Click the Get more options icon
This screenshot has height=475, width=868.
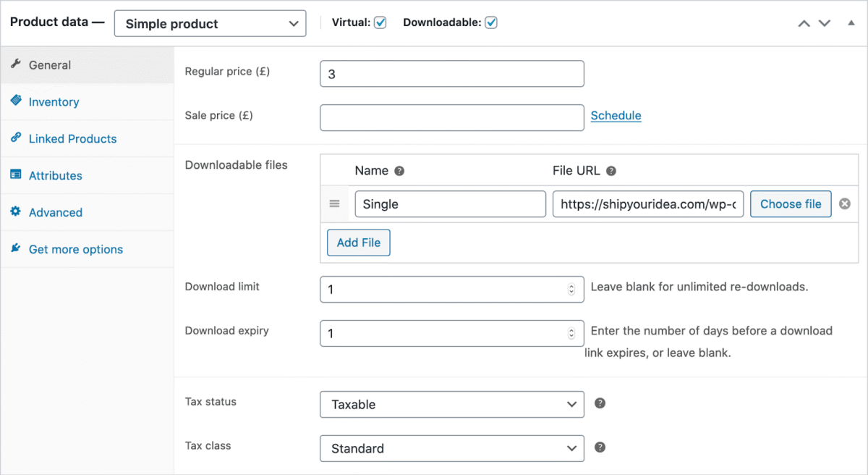pos(16,249)
